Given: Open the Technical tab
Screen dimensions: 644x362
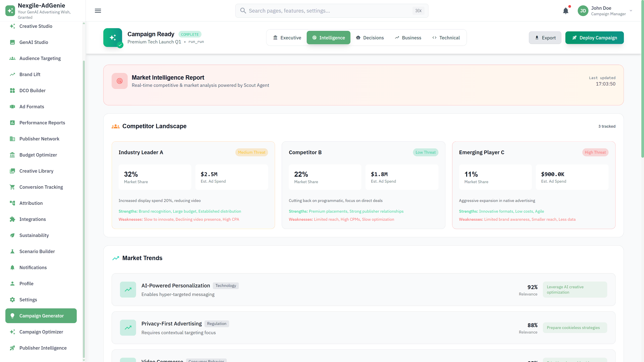Looking at the screenshot, I should tap(446, 38).
